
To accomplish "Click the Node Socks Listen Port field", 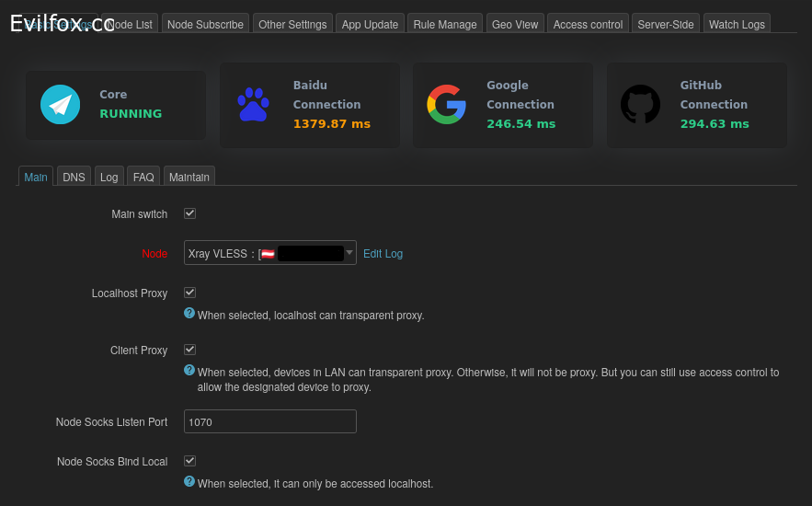I will pos(269,421).
